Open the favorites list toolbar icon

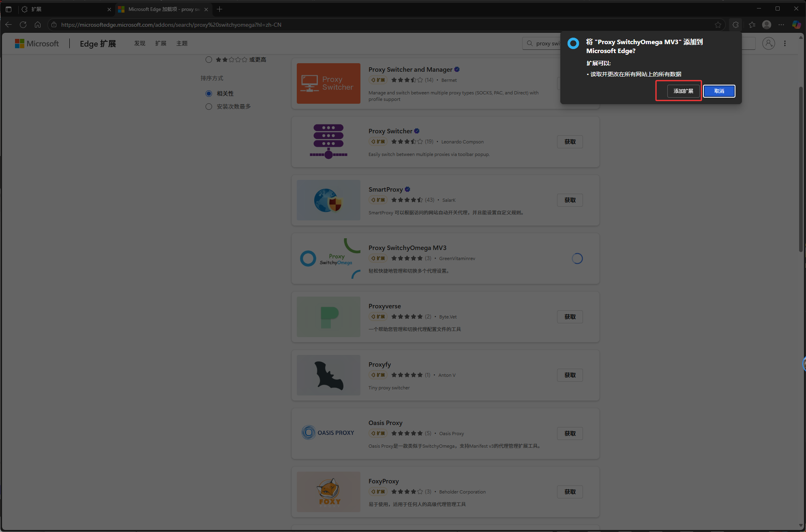(x=752, y=25)
